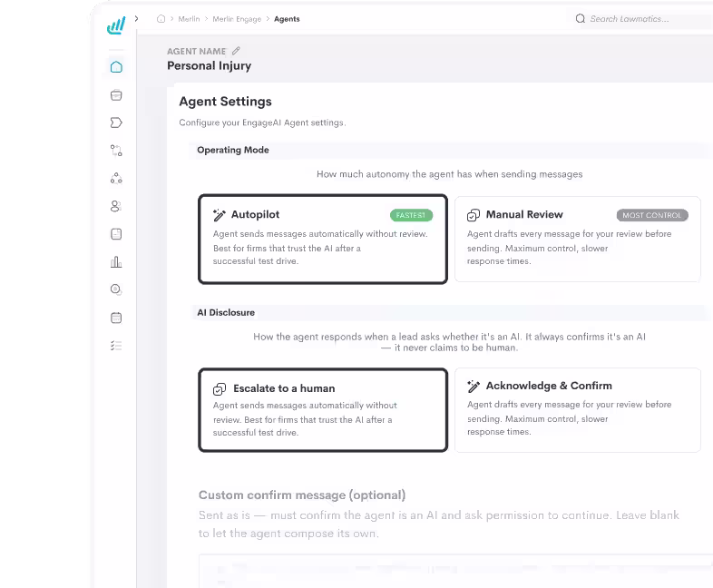Click the Custom confirm message (optional) label
This screenshot has width=713, height=588.
302,495
